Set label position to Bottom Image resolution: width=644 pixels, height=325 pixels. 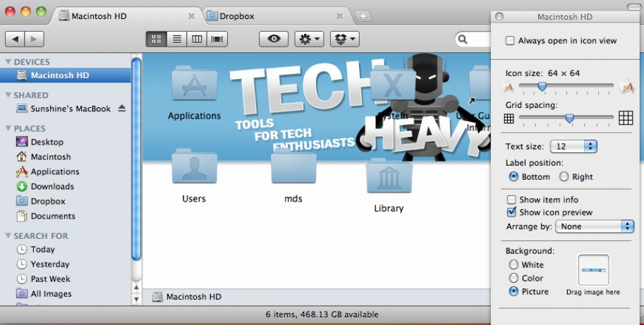coord(514,176)
